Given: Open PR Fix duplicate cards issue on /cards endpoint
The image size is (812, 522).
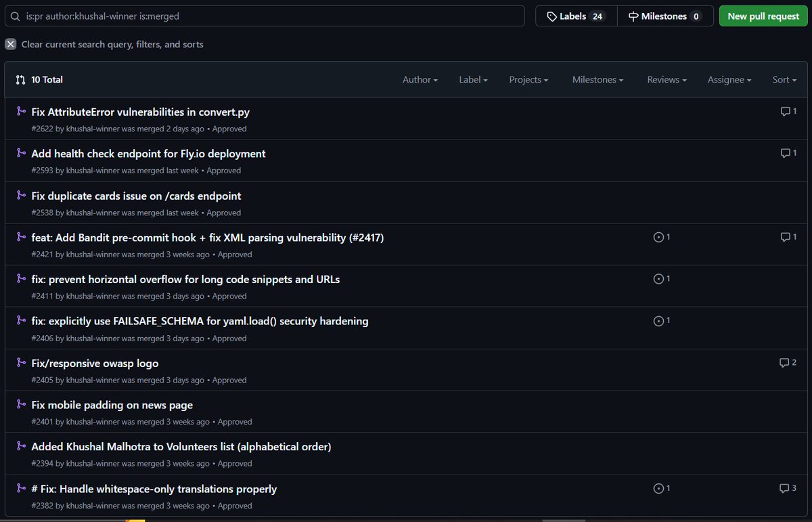Looking at the screenshot, I should coord(136,196).
